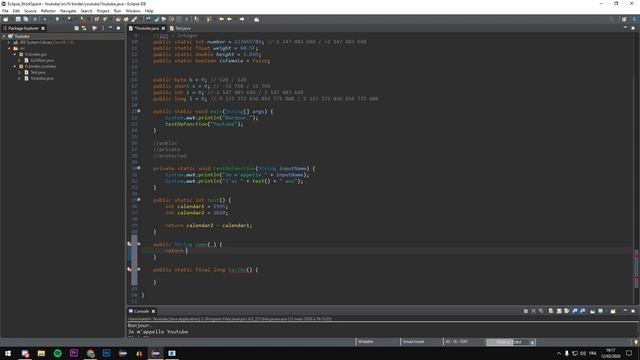640x360 pixels.
Task: Click the Last Edit Location yellow arrow
Action: coord(222,19)
